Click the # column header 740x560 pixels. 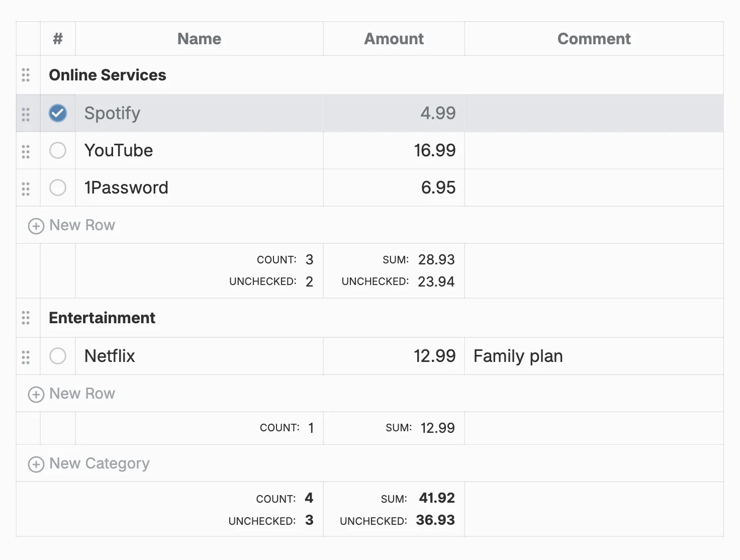coord(58,39)
